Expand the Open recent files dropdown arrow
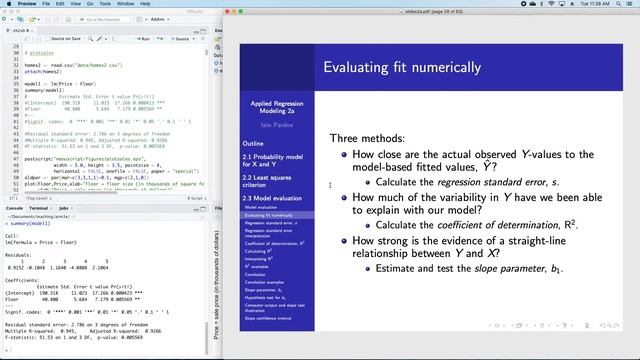 point(38,20)
